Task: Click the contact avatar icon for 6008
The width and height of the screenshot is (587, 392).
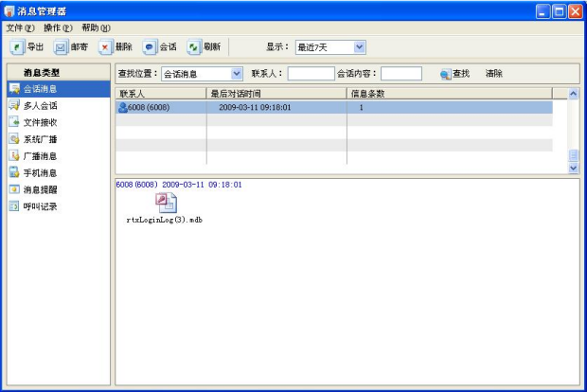Action: pos(122,107)
